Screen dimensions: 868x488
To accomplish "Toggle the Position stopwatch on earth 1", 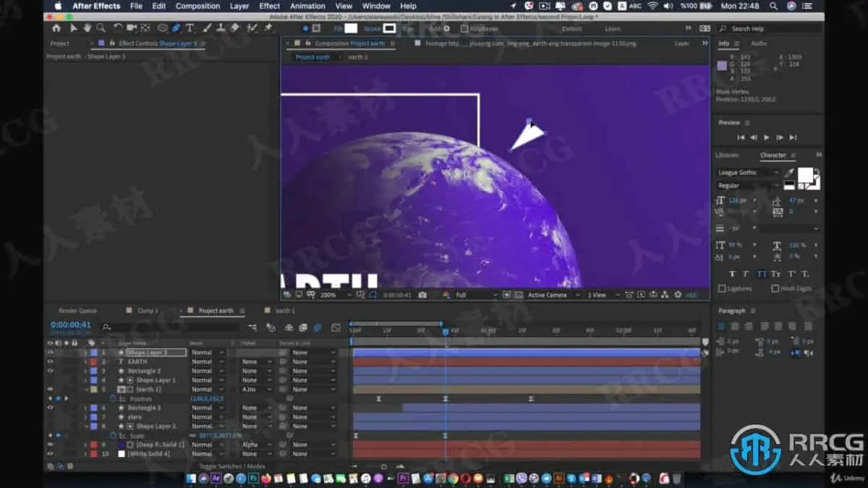I will tap(112, 398).
